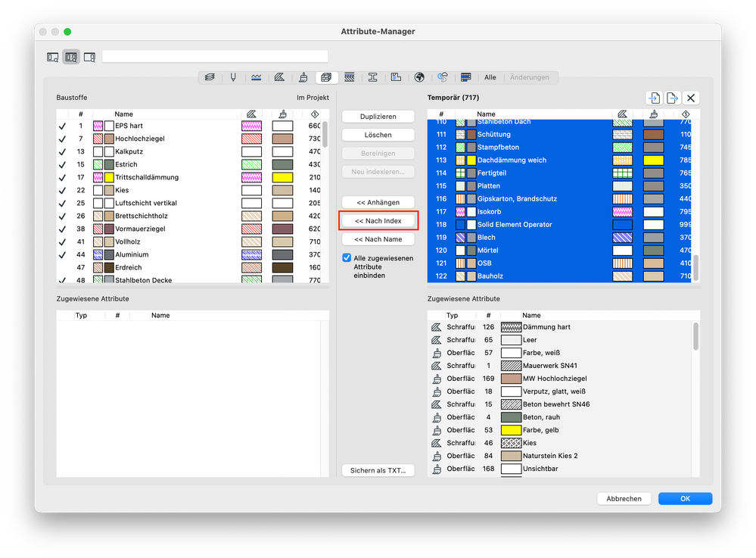The width and height of the screenshot is (756, 558).
Task: Import attribute file into Temporär list
Action: click(654, 98)
